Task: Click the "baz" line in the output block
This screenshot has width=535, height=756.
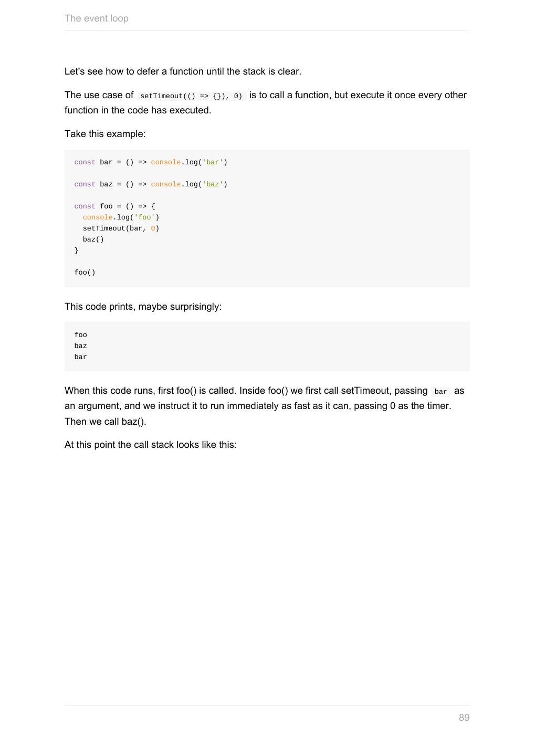Action: click(x=81, y=346)
